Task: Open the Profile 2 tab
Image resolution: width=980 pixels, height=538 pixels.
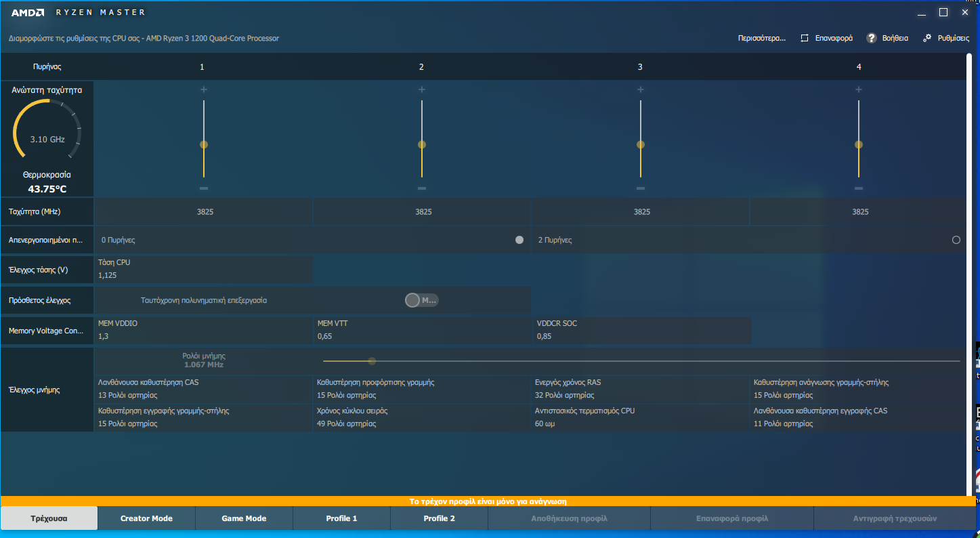Action: (x=439, y=518)
